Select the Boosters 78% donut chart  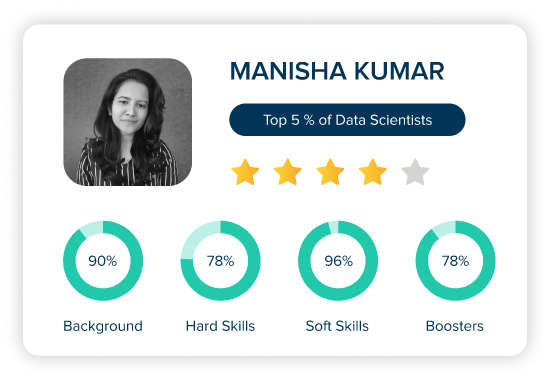pyautogui.click(x=455, y=261)
